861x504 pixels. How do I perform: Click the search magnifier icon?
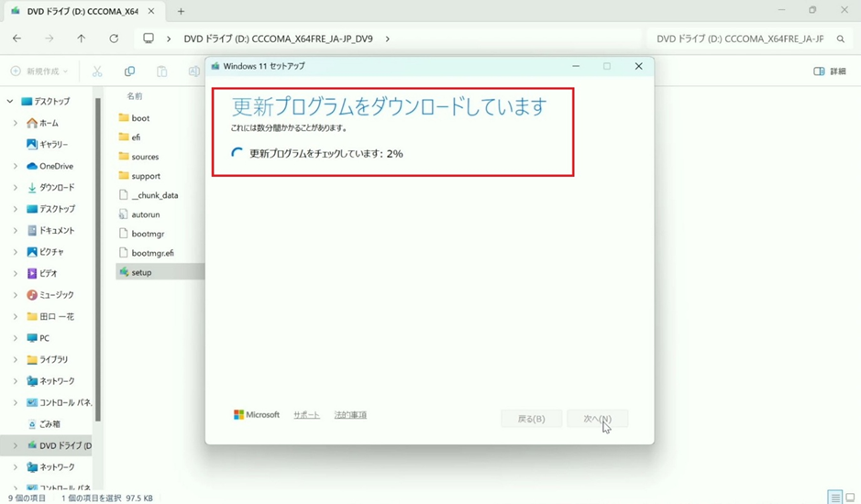[841, 39]
